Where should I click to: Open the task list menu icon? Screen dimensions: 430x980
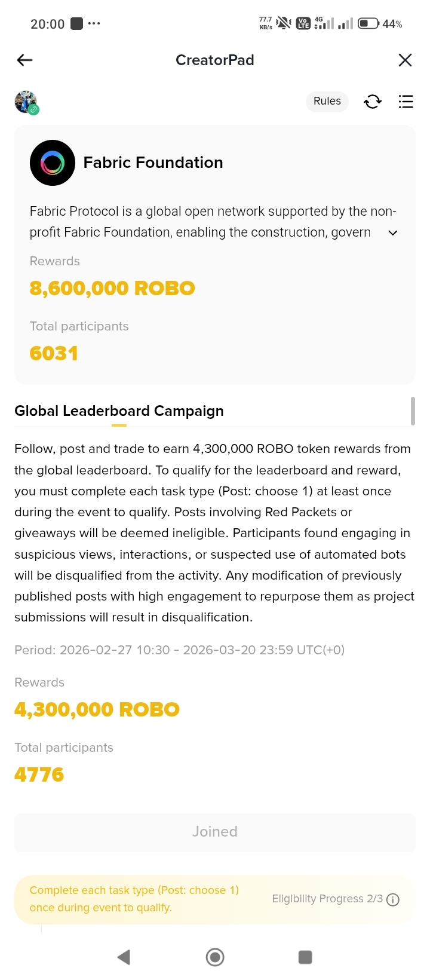[x=406, y=102]
